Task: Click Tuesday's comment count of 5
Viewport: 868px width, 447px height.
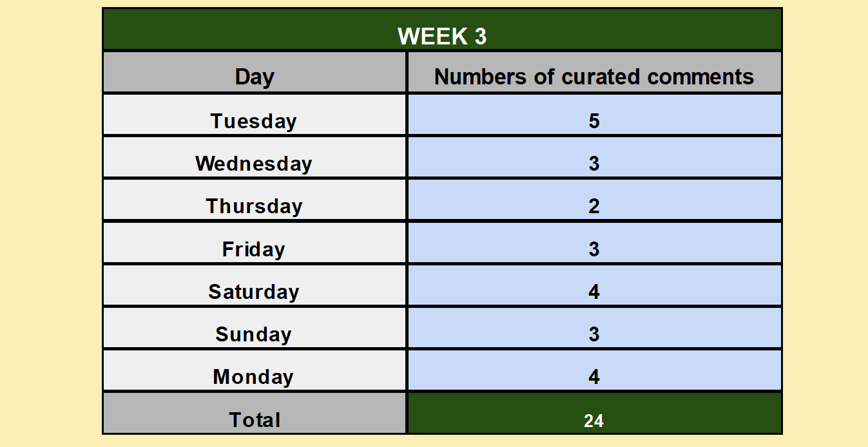Action: (594, 115)
